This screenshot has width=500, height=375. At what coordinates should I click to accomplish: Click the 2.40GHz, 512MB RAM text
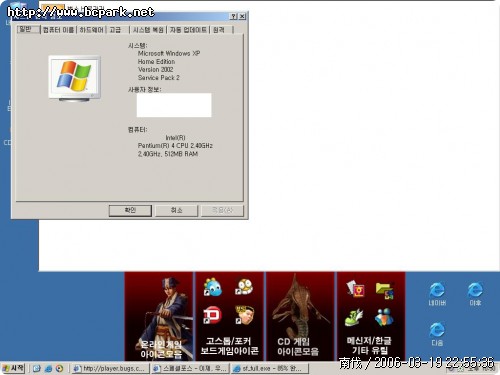168,154
